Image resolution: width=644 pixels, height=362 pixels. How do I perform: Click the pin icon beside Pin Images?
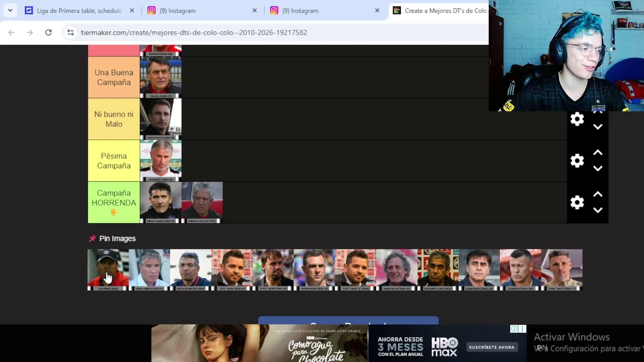(92, 239)
